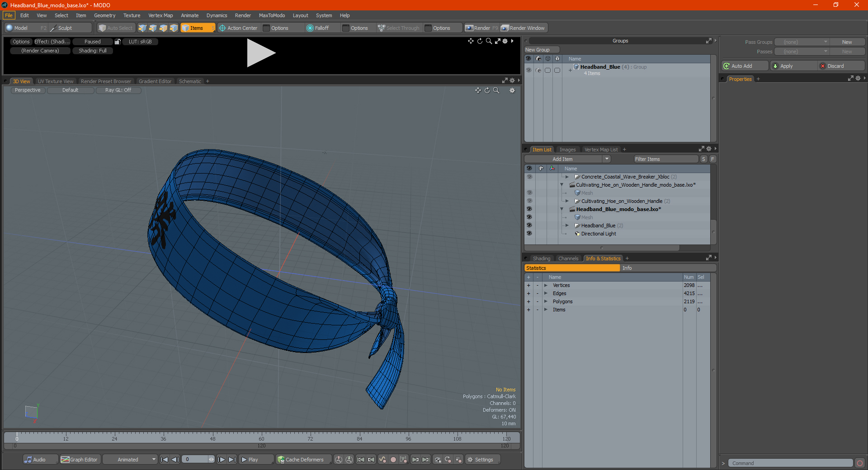The height and width of the screenshot is (470, 868).
Task: Switch to the UV Texture View tab
Action: click(56, 81)
